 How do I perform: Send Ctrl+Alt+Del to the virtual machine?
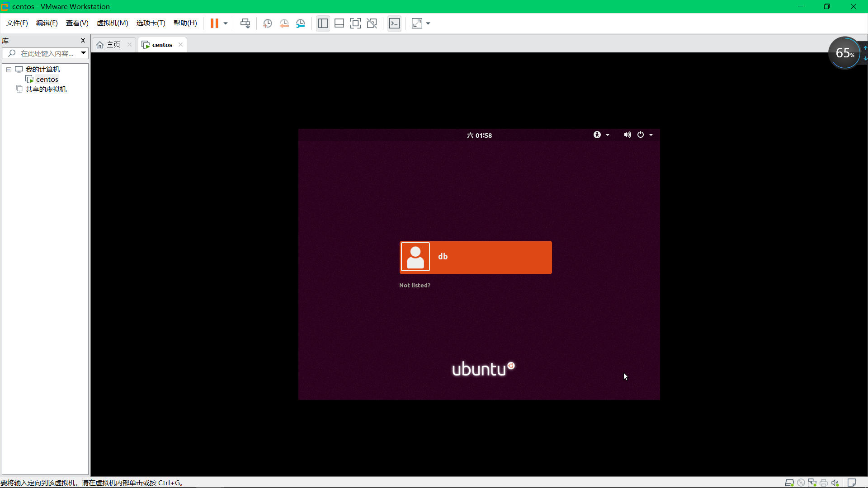pos(245,23)
